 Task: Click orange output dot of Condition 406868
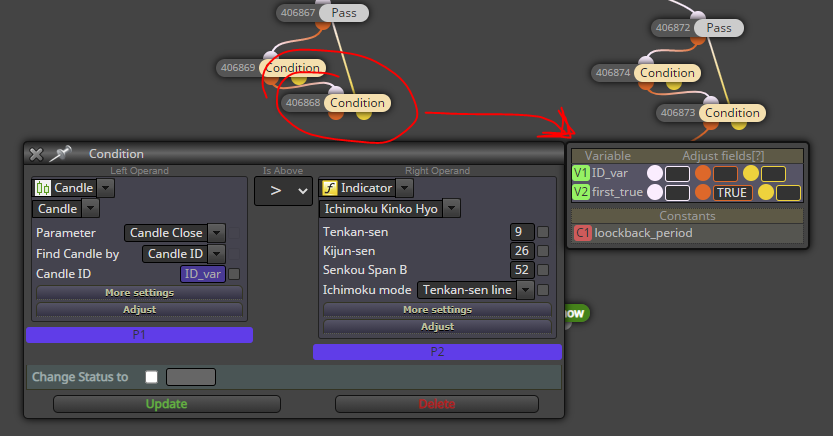tap(336, 114)
